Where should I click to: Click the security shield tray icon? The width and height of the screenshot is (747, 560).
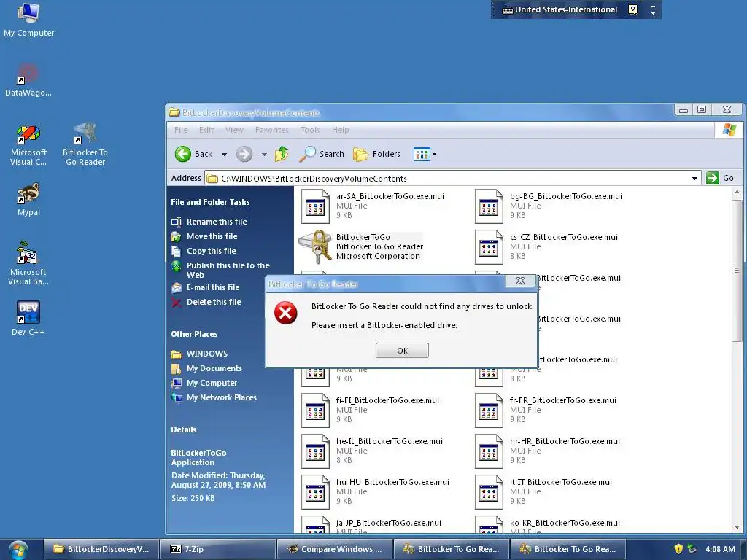678,549
